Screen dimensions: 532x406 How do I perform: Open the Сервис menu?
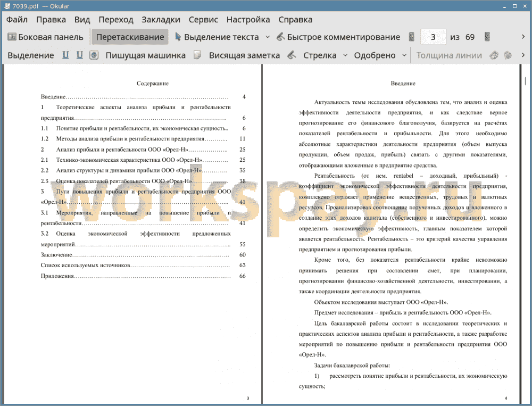click(203, 20)
